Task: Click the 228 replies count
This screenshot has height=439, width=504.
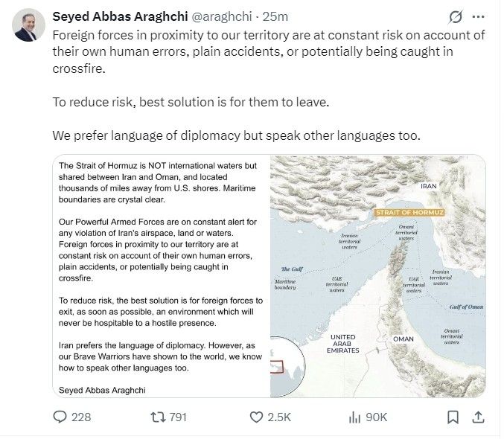Action: point(81,417)
